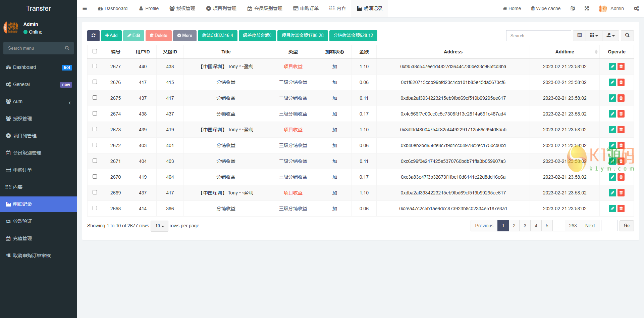Image resolution: width=644 pixels, height=318 pixels.
Task: Toggle the table card view icon
Action: click(579, 36)
